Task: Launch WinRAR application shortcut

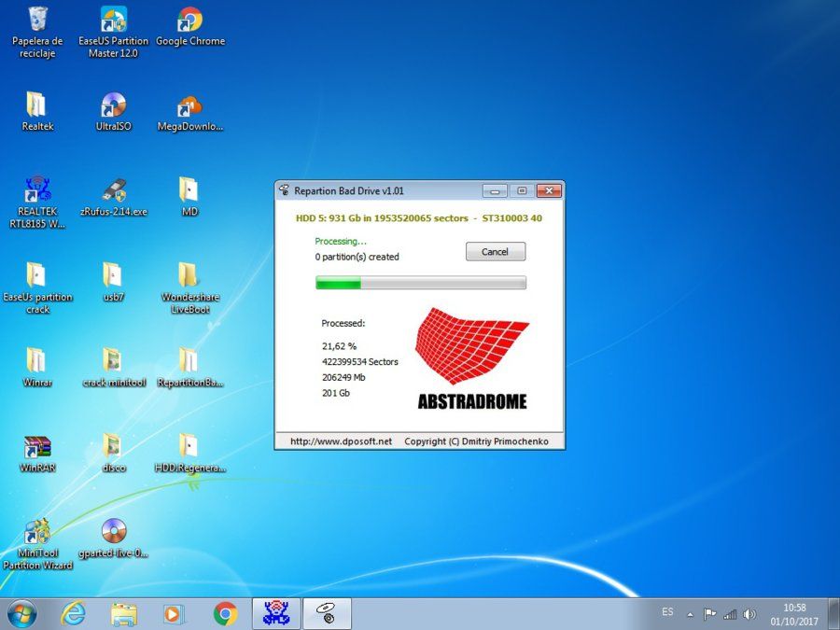Action: (x=37, y=453)
